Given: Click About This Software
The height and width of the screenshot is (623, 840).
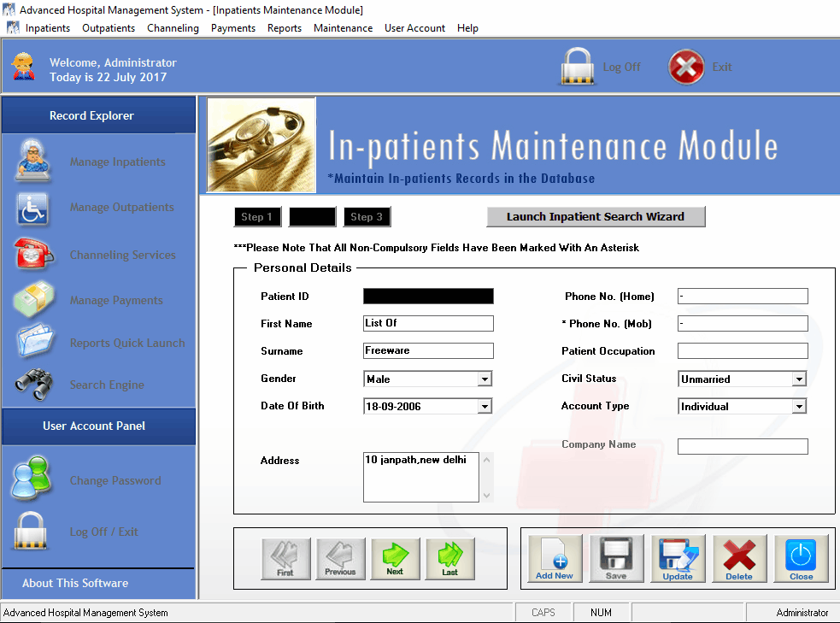Looking at the screenshot, I should coord(75,584).
